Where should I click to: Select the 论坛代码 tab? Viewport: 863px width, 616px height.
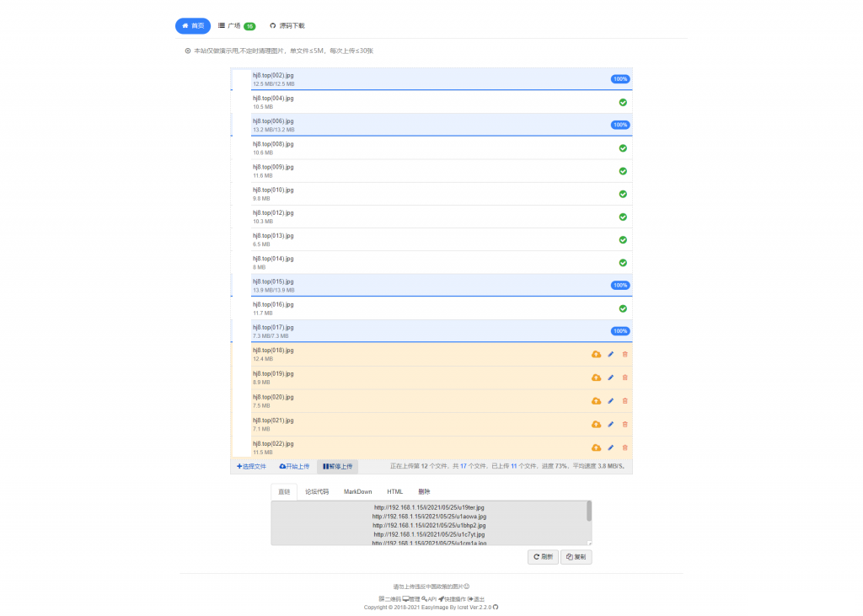pyautogui.click(x=317, y=491)
